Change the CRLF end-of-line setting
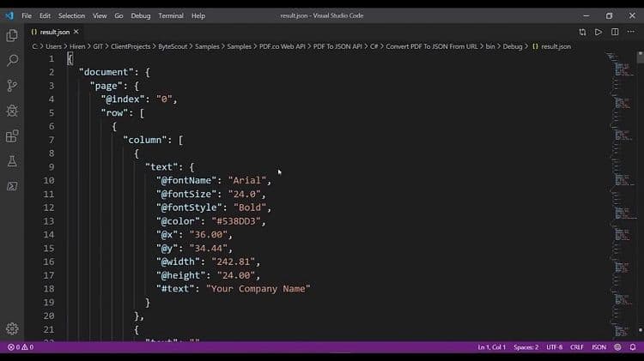 click(x=576, y=347)
